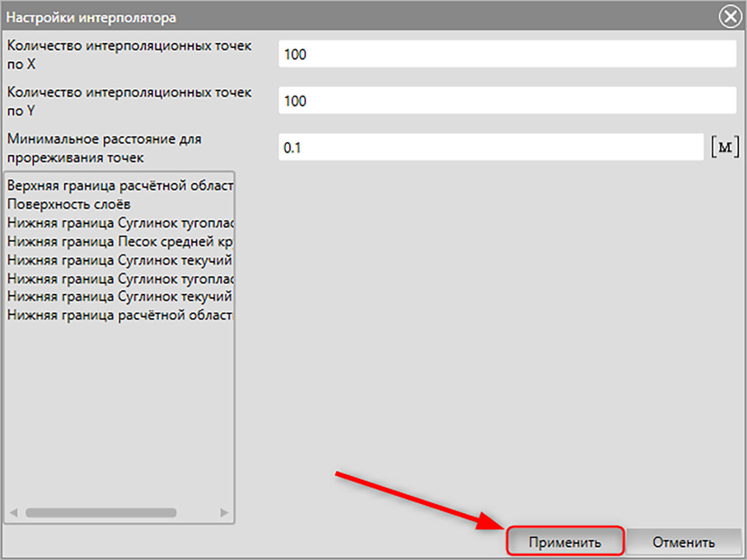Select second Нижняя граница Суглинок тугопластичный item
The height and width of the screenshot is (560, 747).
click(x=120, y=279)
